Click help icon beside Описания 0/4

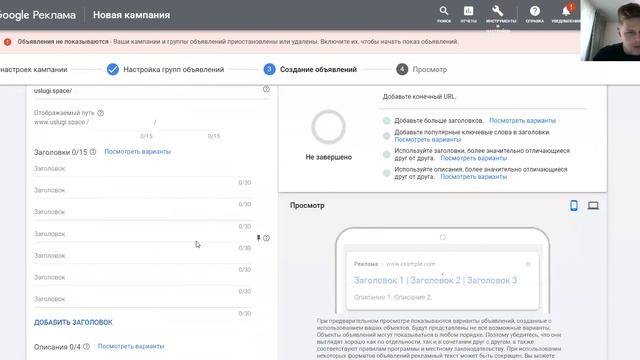tap(87, 347)
